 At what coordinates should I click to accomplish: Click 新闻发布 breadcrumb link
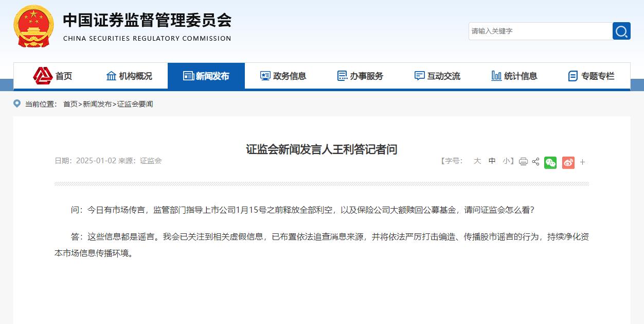click(x=97, y=104)
